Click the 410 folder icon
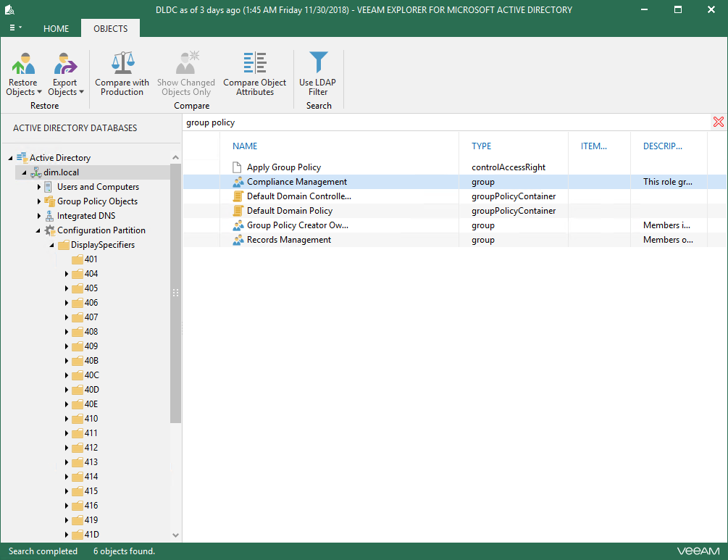The width and height of the screenshot is (728, 560). [78, 419]
